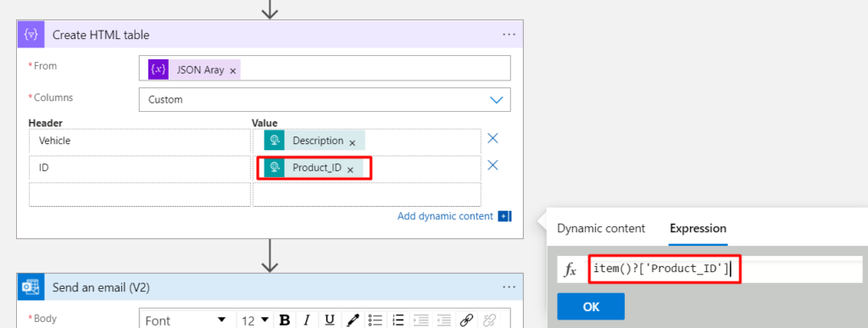Click the Create HTML table action icon
This screenshot has height=328, width=868.
coord(31,34)
